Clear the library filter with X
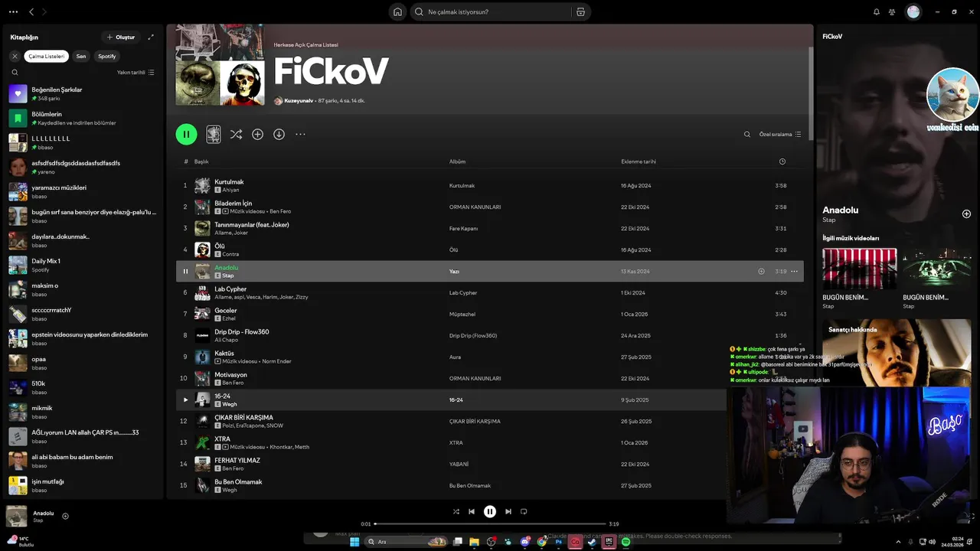This screenshot has height=551, width=980. pyautogui.click(x=15, y=56)
